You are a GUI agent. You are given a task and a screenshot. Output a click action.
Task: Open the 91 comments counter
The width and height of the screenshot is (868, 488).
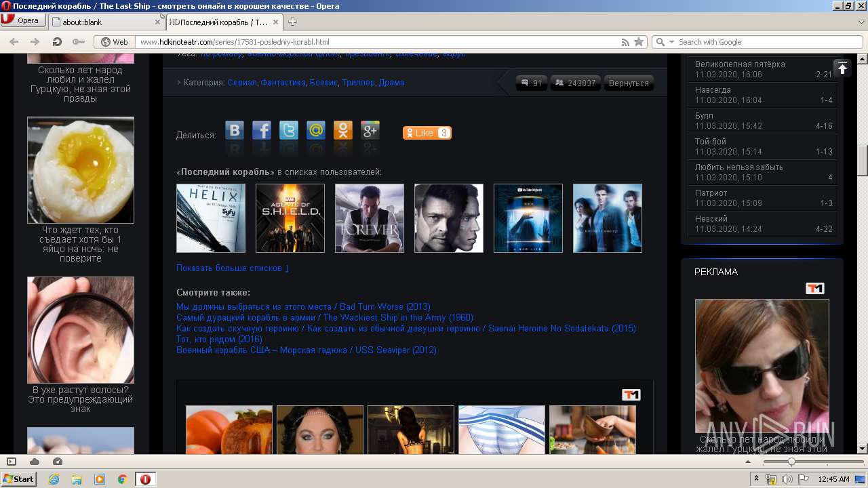532,83
